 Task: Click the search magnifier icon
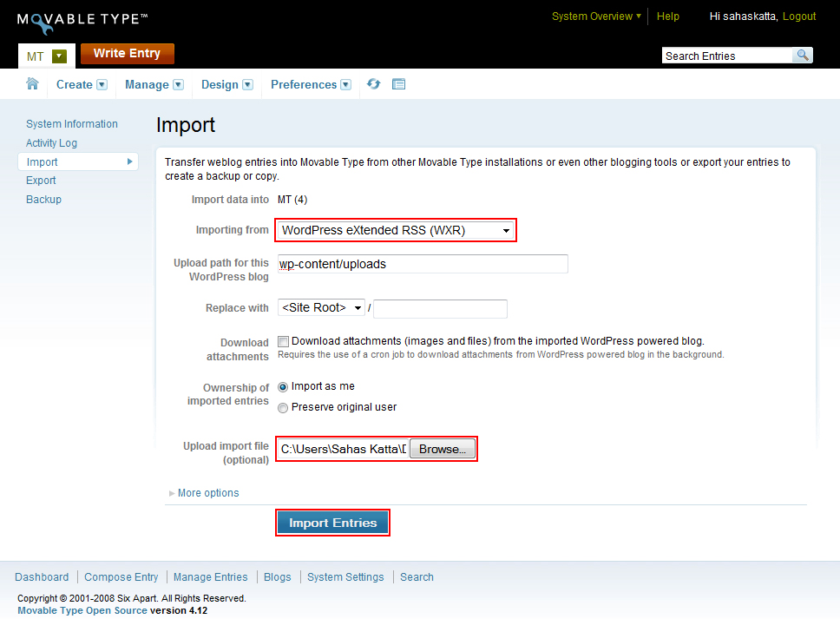pos(803,56)
